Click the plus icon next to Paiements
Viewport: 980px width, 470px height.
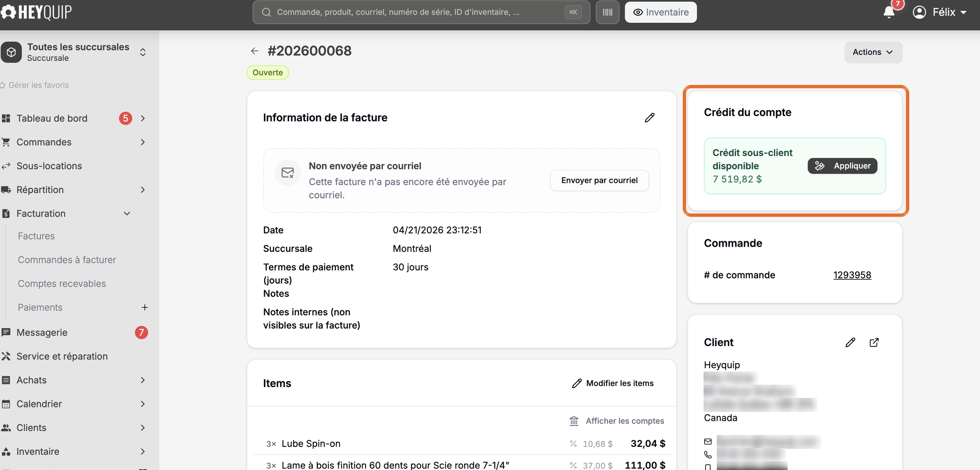145,307
